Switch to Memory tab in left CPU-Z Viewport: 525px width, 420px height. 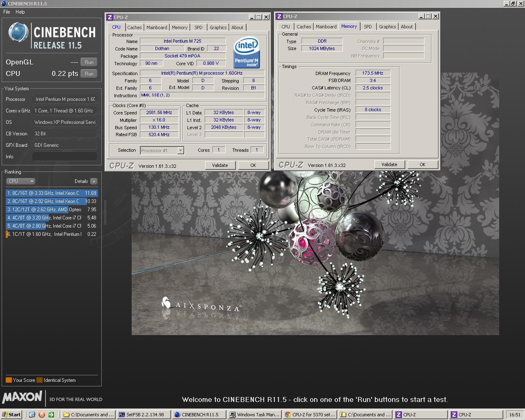pos(180,27)
